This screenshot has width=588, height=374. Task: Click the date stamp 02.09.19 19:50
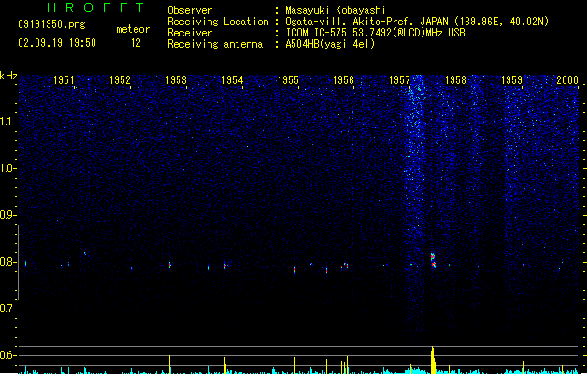click(57, 43)
